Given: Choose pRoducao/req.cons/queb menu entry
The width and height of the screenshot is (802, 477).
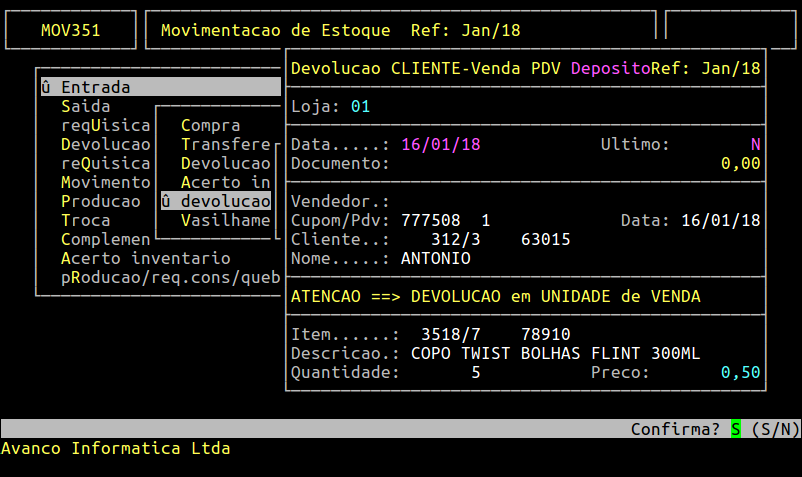Looking at the screenshot, I should 171,277.
